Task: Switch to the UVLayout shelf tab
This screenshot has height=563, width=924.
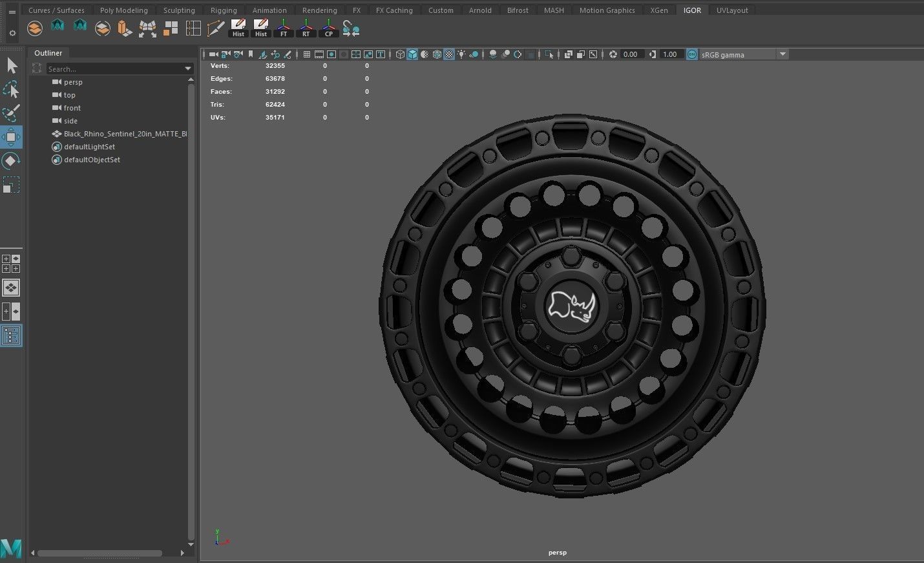Action: [732, 10]
